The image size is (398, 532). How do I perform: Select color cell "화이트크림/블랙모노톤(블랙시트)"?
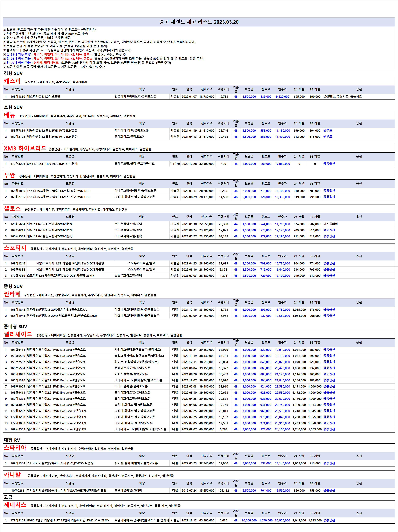(136, 362)
